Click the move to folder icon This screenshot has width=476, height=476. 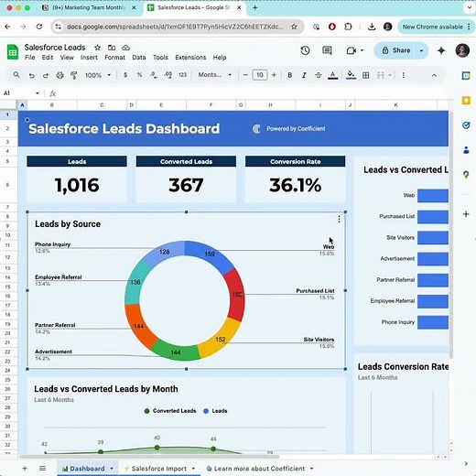click(112, 48)
